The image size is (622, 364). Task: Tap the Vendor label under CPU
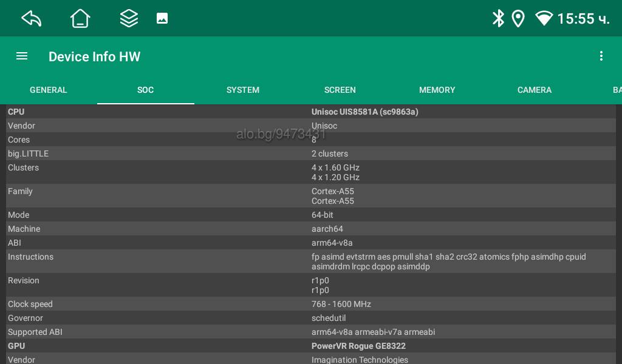21,126
